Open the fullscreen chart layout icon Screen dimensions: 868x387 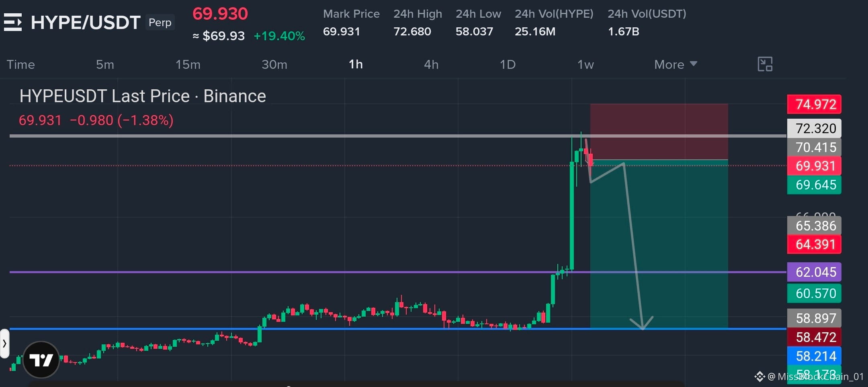coord(765,64)
